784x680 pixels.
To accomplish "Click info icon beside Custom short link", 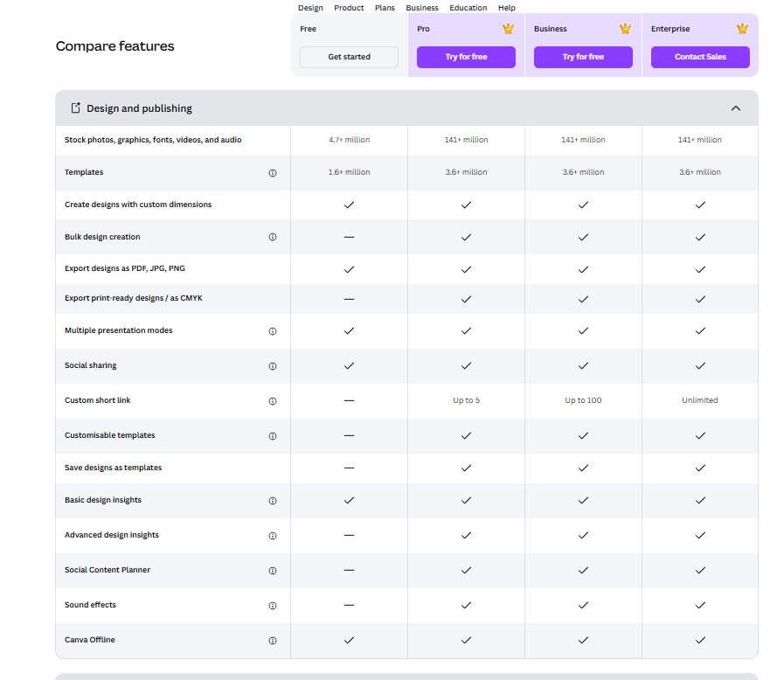I will (x=273, y=401).
